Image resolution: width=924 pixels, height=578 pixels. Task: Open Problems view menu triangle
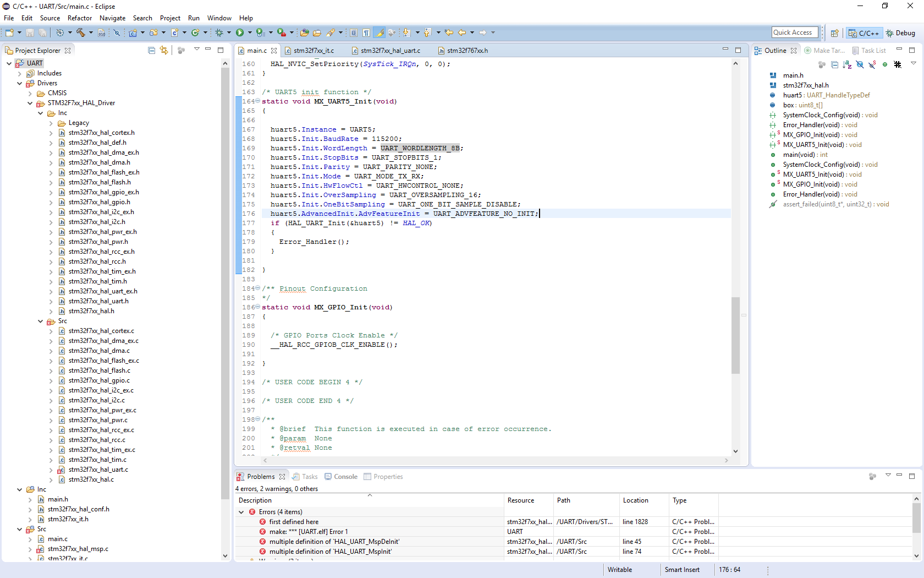tap(888, 475)
